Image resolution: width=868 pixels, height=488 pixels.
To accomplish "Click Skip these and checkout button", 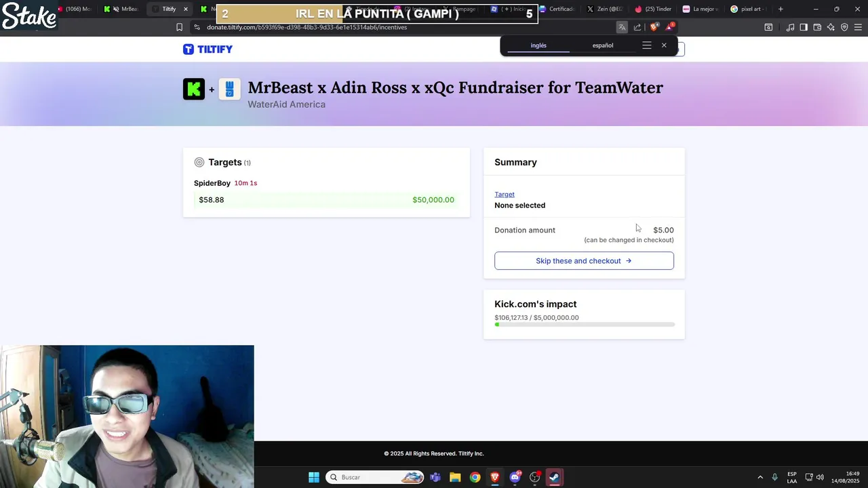I will 584,261.
